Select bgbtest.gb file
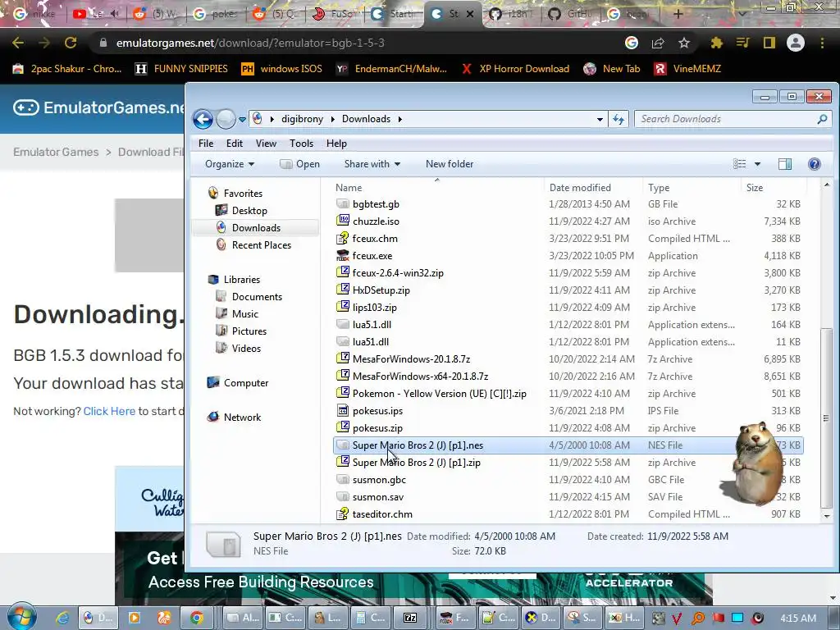840x630 pixels. (376, 204)
